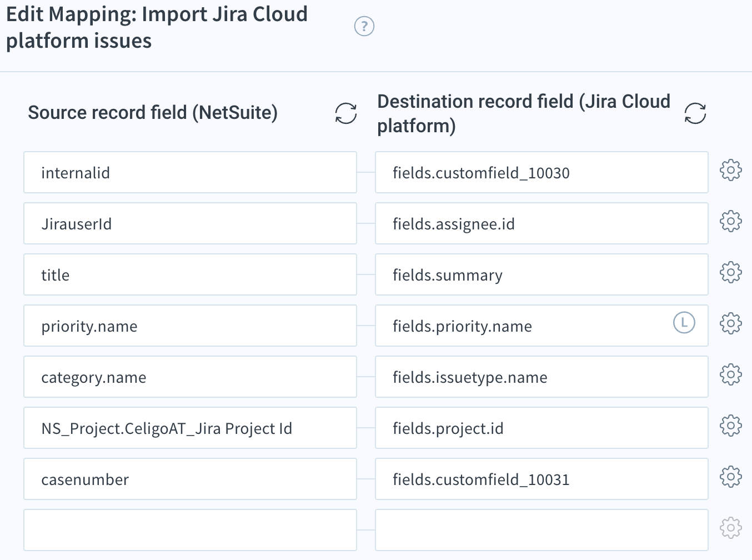Open settings gear for fields.issuetype.name mapping
Image resolution: width=752 pixels, height=560 pixels.
(731, 374)
